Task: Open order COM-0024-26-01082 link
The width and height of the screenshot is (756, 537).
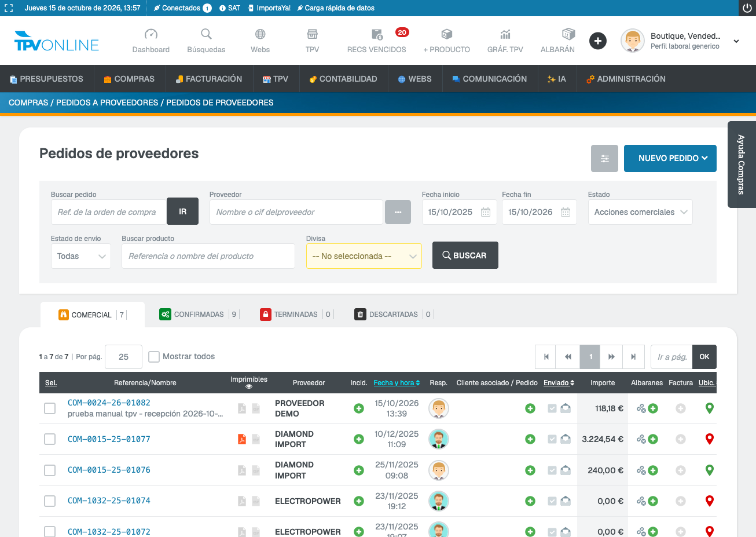Action: 109,403
